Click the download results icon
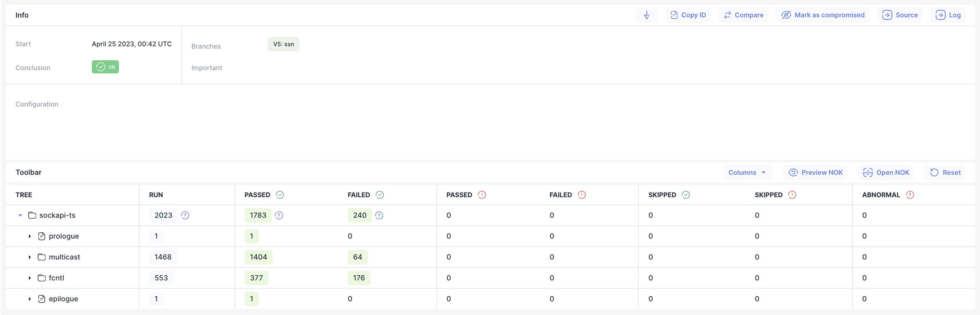The height and width of the screenshot is (315, 980). click(x=647, y=15)
